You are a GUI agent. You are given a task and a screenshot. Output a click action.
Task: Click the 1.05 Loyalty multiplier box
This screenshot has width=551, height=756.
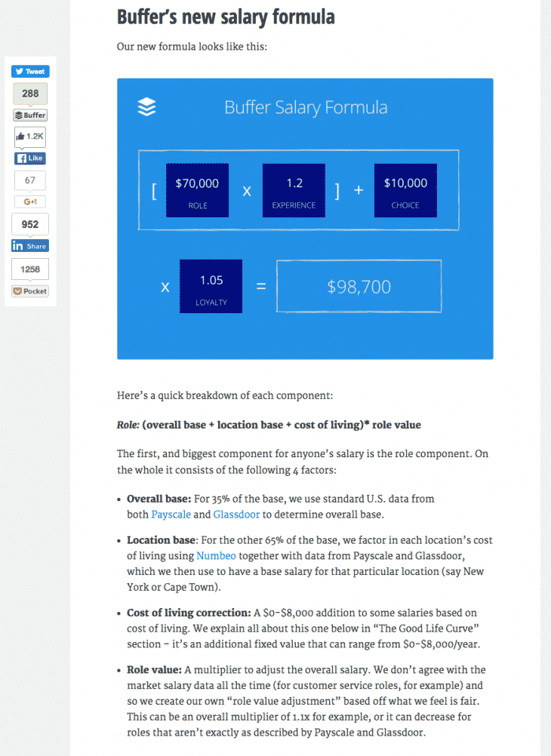pyautogui.click(x=211, y=286)
